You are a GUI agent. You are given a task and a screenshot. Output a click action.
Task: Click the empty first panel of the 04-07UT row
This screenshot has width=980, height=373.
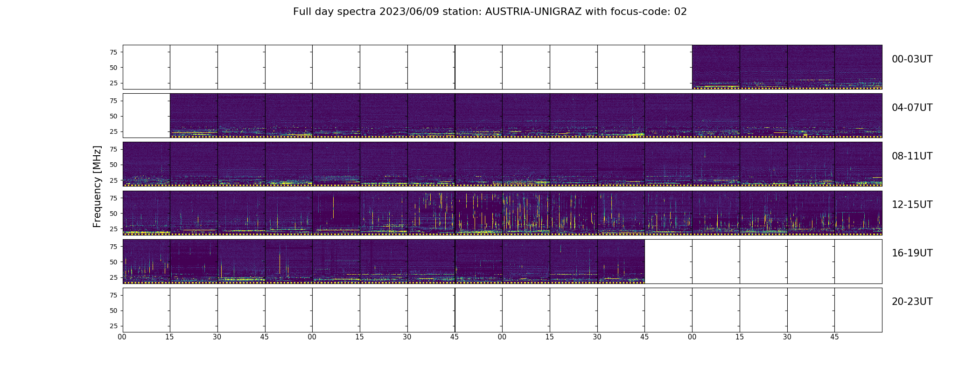pos(147,116)
